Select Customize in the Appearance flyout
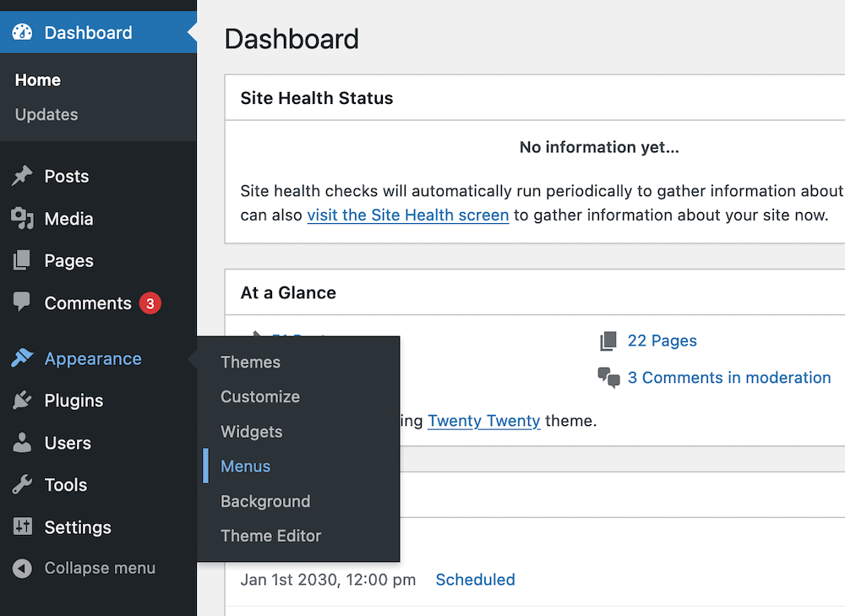Viewport: 845px width, 616px height. [259, 396]
